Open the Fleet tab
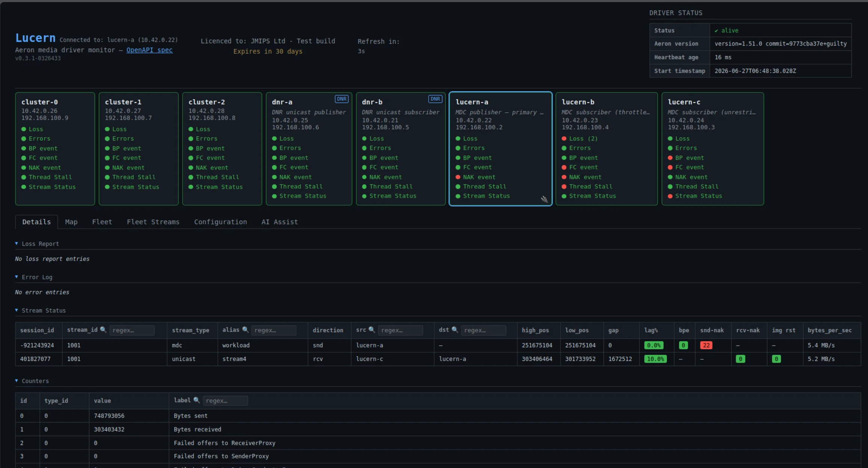 pos(102,222)
